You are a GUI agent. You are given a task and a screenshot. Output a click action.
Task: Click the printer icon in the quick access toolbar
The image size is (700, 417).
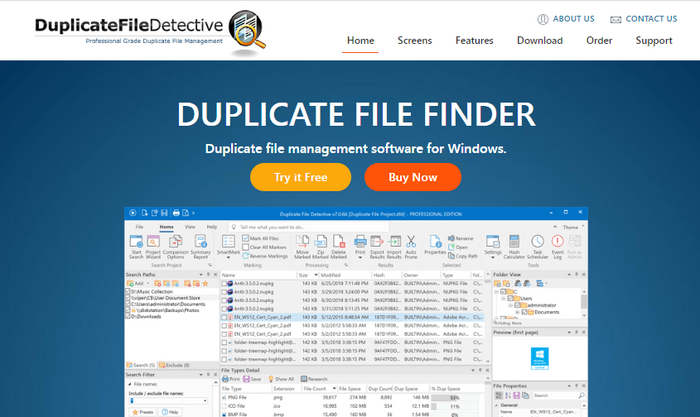coord(176,213)
